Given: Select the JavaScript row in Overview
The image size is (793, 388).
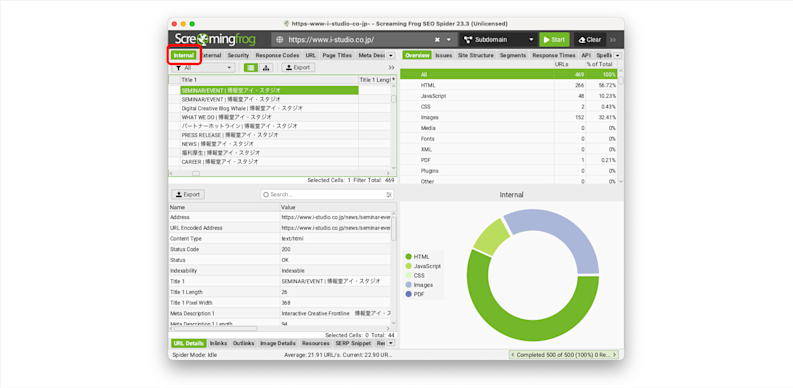Looking at the screenshot, I should click(x=509, y=96).
